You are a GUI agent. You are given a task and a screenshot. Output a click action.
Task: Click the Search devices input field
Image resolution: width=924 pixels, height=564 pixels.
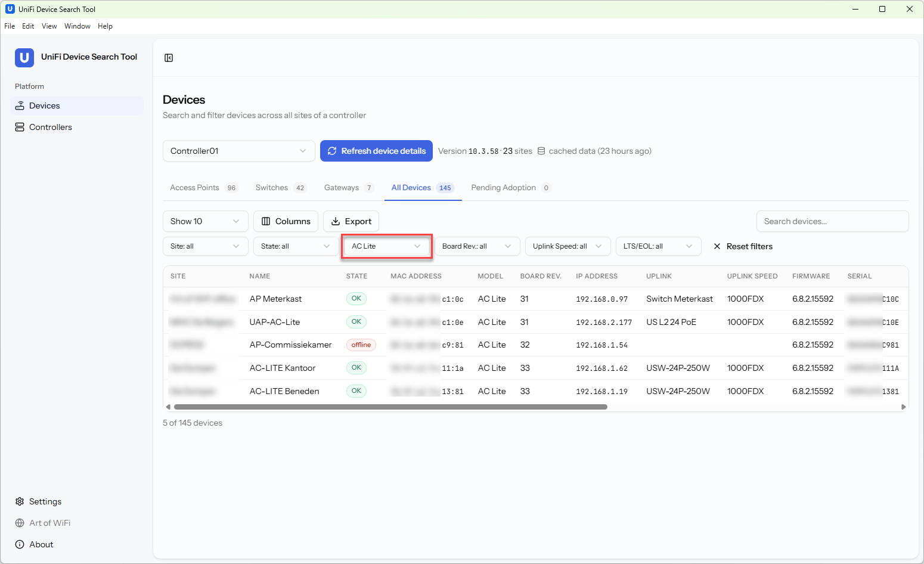point(832,221)
